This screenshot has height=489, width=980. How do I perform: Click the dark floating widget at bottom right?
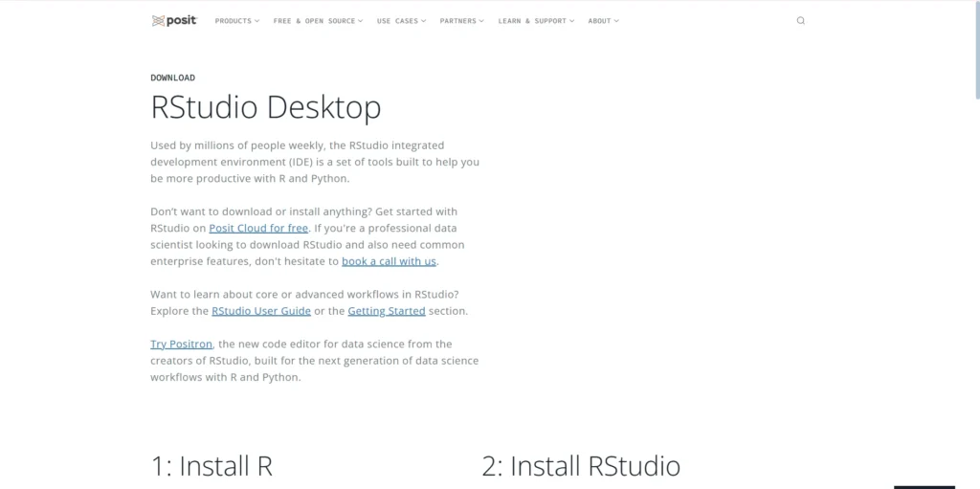click(924, 486)
